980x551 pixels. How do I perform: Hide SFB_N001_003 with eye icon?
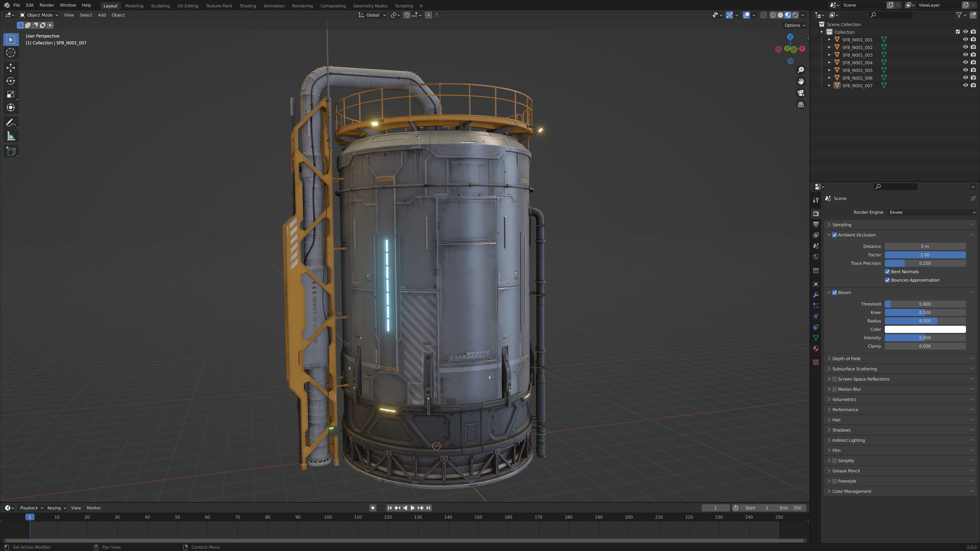(965, 55)
